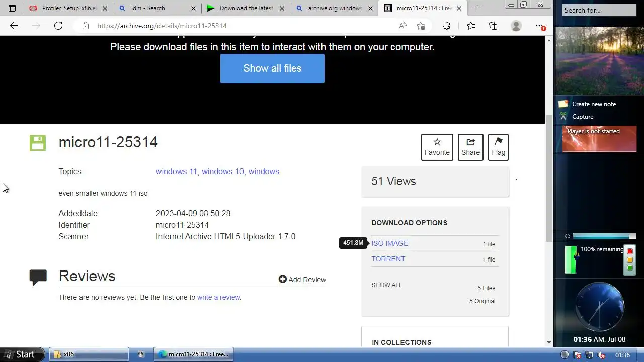Click the network status tray icon
Screen dimensions: 644x362
click(x=589, y=355)
